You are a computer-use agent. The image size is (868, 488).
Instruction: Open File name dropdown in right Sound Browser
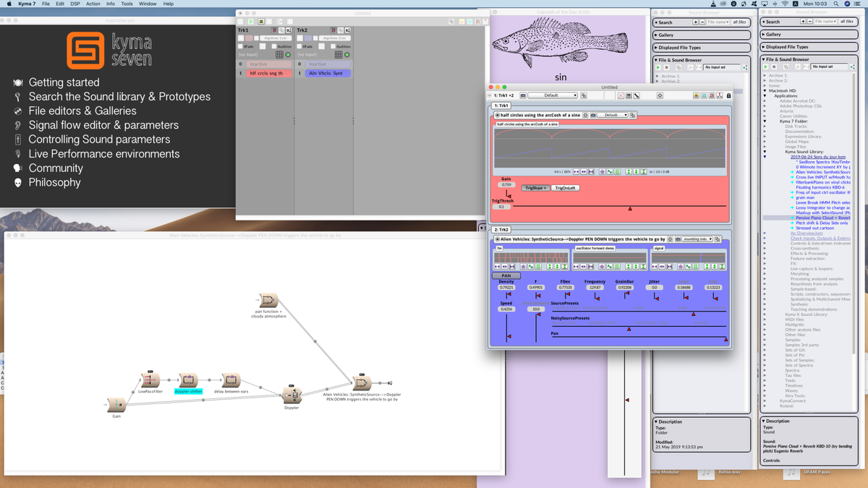coord(825,22)
